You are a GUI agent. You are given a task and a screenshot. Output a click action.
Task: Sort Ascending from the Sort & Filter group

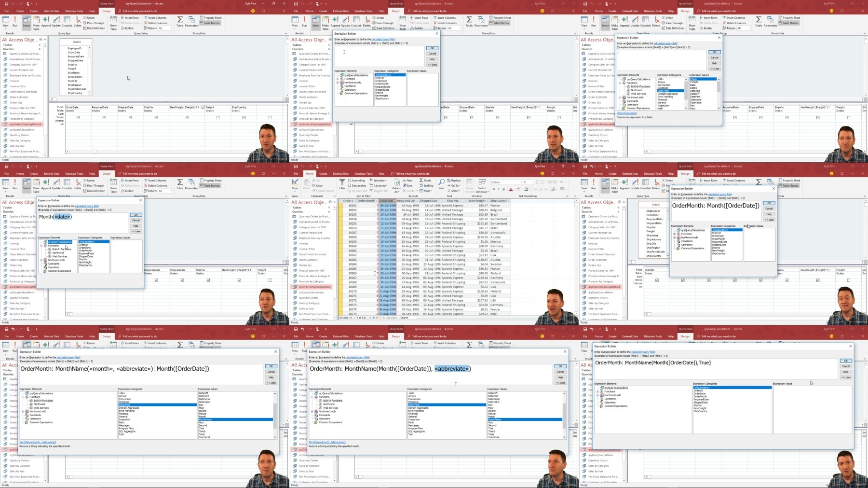(x=357, y=181)
